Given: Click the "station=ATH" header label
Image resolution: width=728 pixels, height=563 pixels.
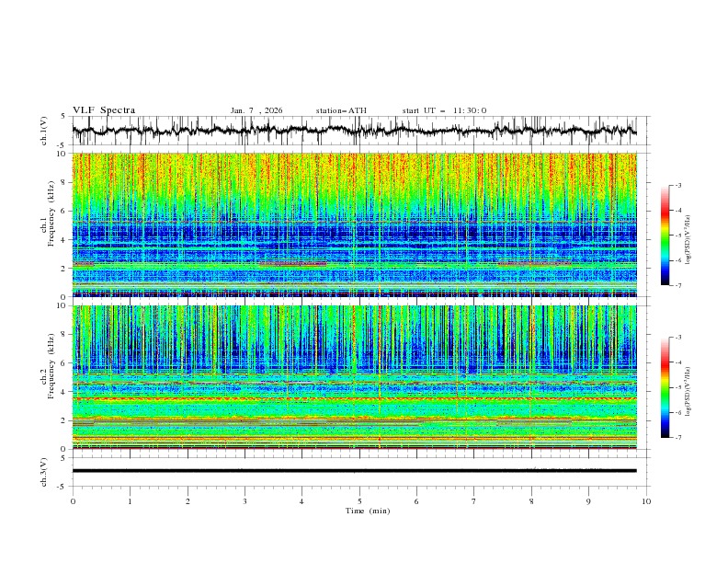Looking at the screenshot, I should click(x=341, y=110).
